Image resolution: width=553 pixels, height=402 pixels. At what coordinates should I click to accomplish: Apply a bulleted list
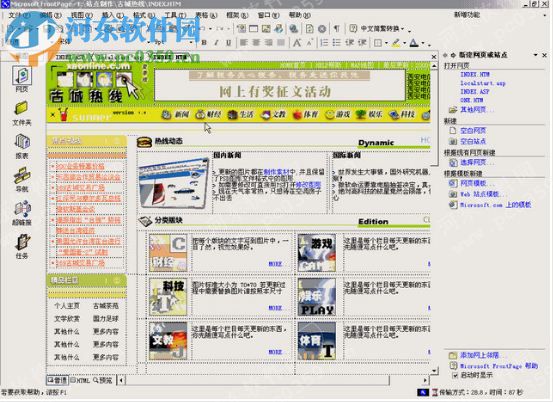337,43
